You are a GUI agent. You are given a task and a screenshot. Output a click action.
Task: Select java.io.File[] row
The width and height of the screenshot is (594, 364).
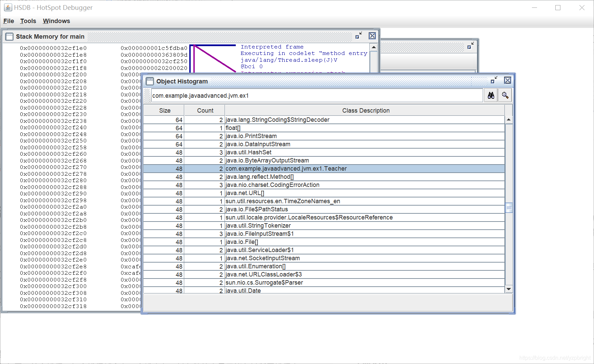click(324, 242)
